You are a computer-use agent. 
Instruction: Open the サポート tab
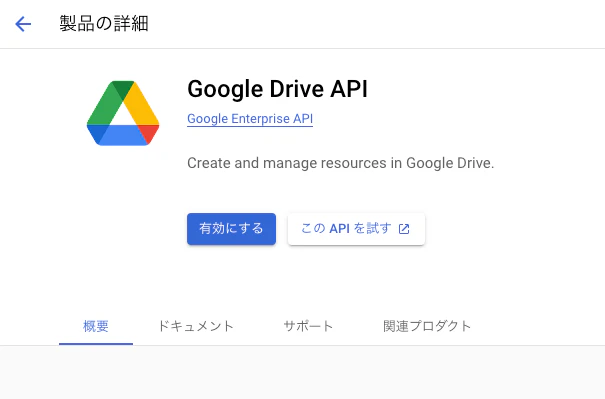[x=308, y=326]
